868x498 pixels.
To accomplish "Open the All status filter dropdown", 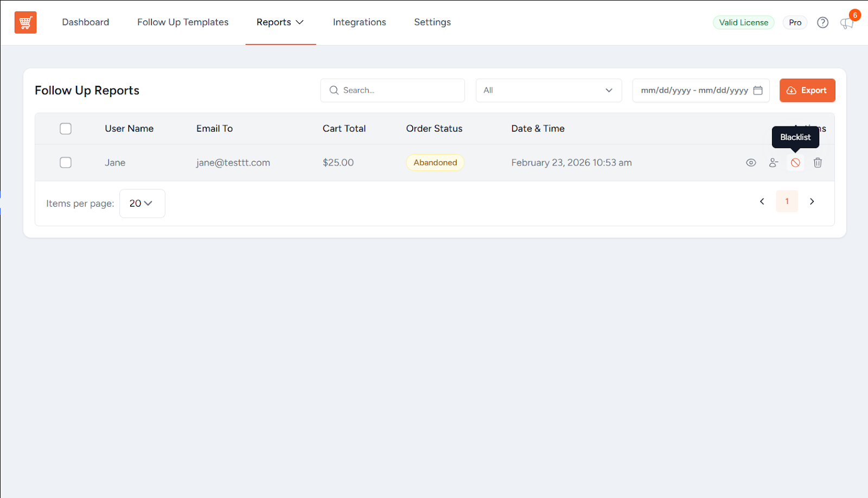I will tap(548, 91).
